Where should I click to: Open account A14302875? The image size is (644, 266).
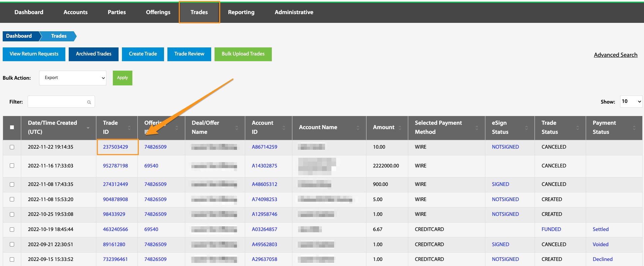pos(265,166)
